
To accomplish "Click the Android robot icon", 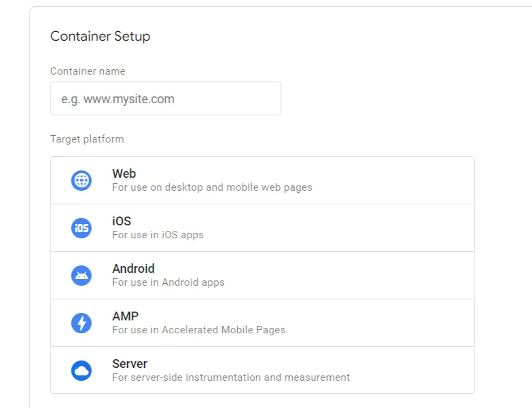I will point(82,275).
